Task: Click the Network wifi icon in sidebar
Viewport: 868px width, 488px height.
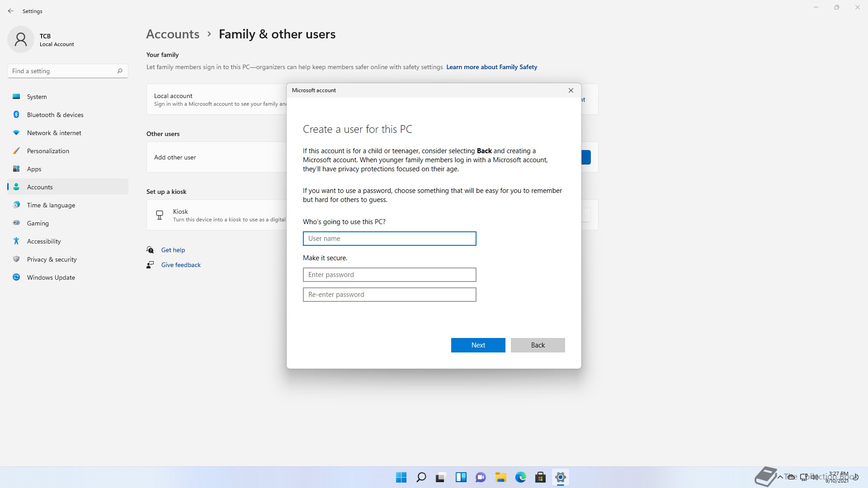Action: click(x=16, y=132)
